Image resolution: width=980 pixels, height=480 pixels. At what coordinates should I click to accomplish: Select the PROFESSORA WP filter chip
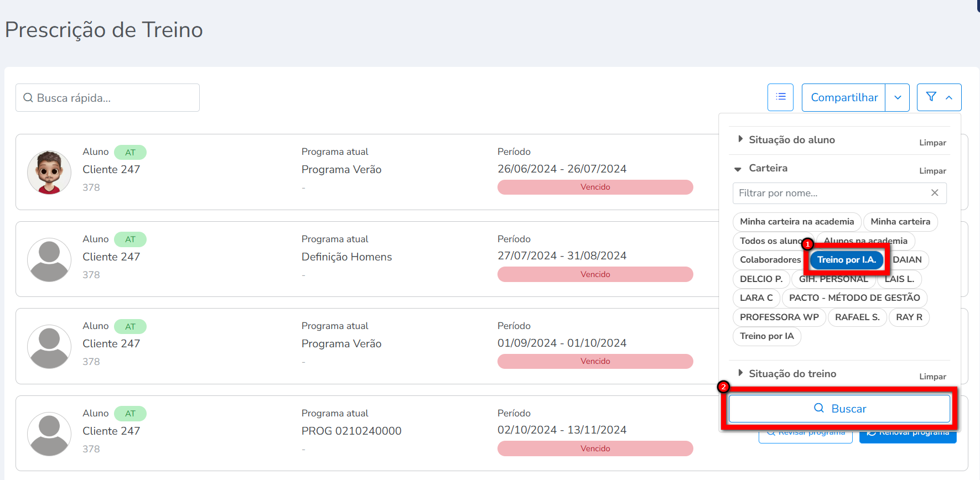point(779,317)
